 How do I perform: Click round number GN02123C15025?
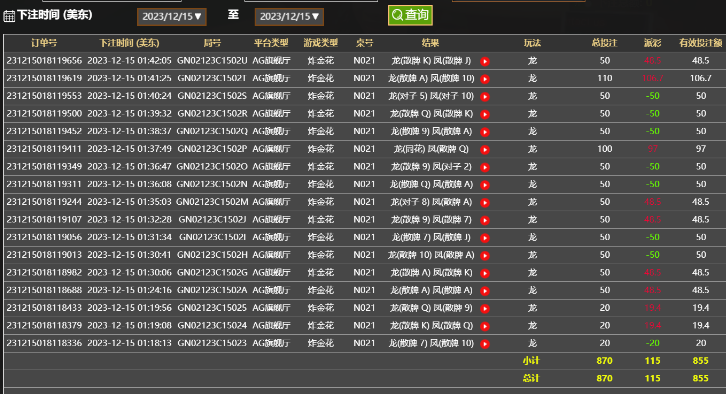tap(212, 308)
